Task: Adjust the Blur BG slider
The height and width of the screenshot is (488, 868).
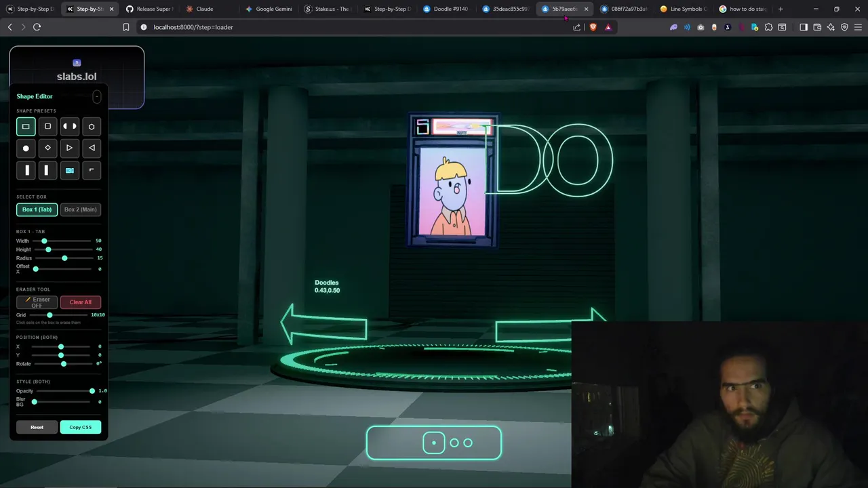Action: pos(62,402)
